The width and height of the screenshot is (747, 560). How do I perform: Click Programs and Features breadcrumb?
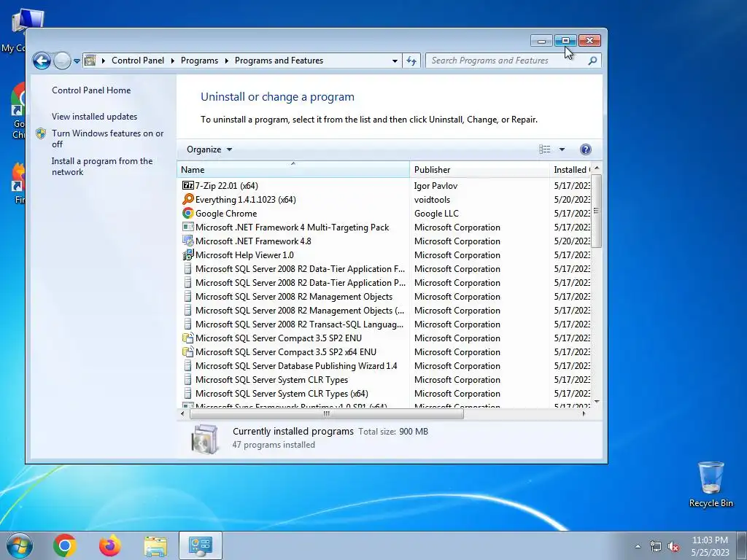pyautogui.click(x=279, y=61)
